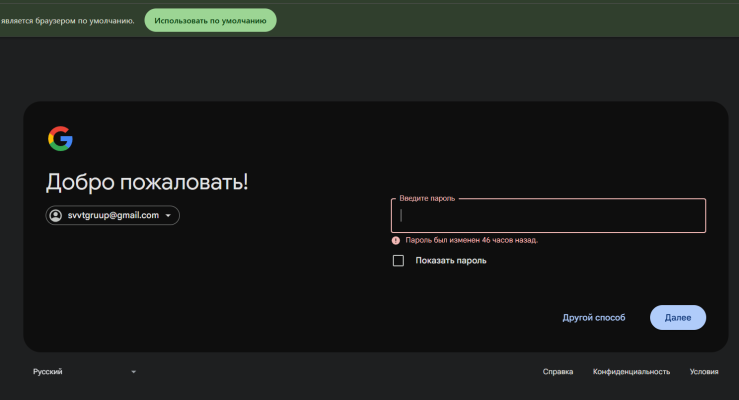739x400 pixels.
Task: Click the Google logo
Action: pos(60,139)
